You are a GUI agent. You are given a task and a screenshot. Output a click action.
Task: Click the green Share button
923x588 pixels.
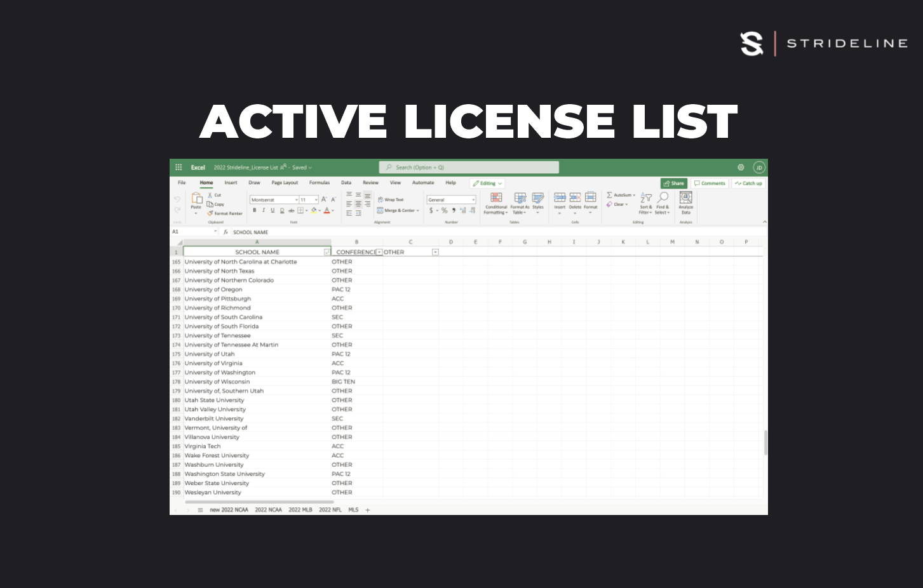[674, 184]
